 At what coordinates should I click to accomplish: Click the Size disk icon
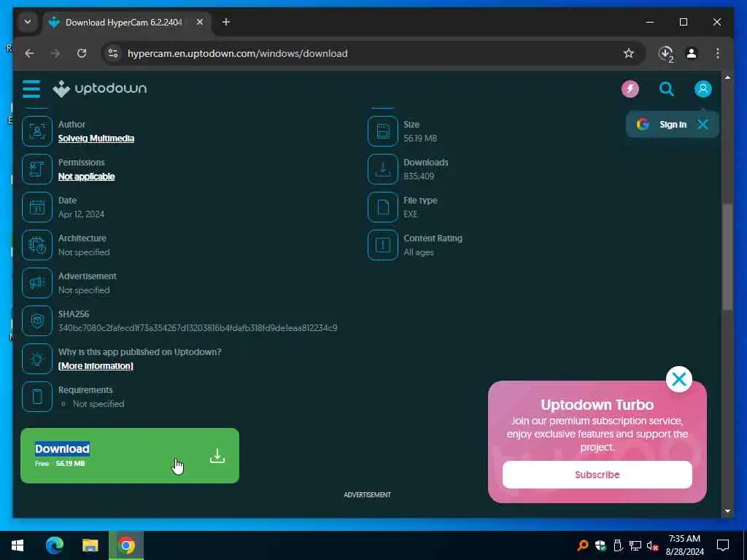point(382,131)
